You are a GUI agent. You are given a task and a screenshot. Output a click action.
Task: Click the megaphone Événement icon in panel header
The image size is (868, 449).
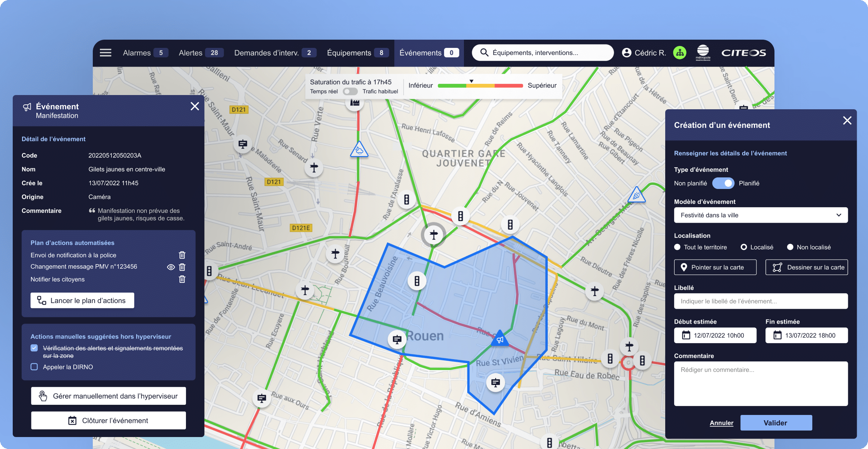click(x=27, y=107)
